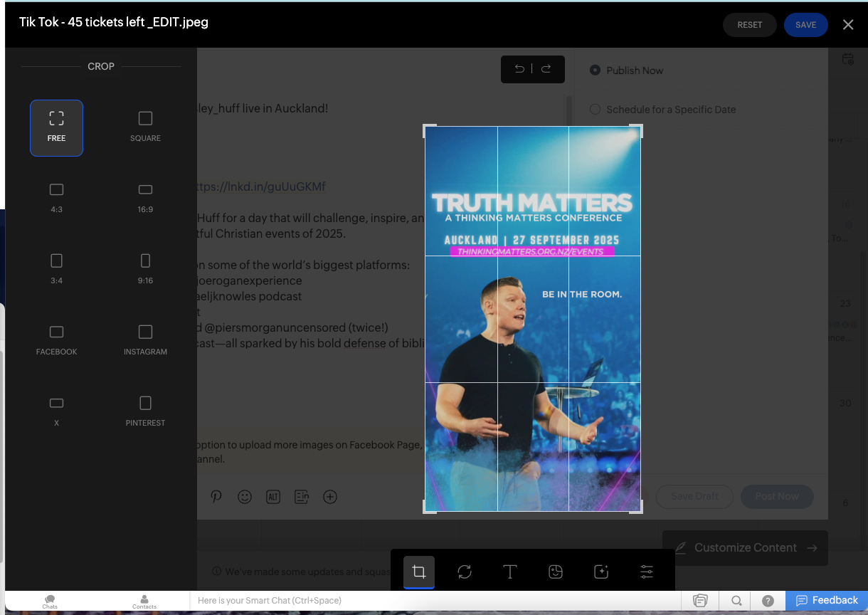Apply the Facebook crop preset
868x615 pixels.
56,342
